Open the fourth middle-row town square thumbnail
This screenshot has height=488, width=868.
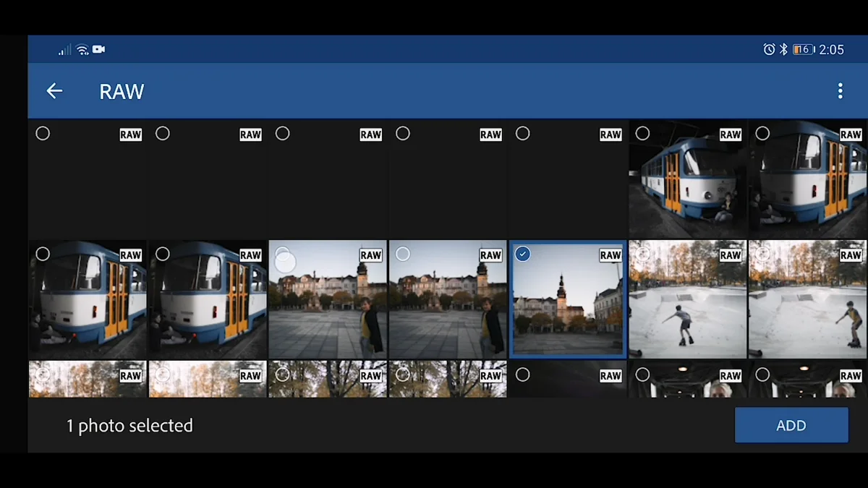pos(448,299)
